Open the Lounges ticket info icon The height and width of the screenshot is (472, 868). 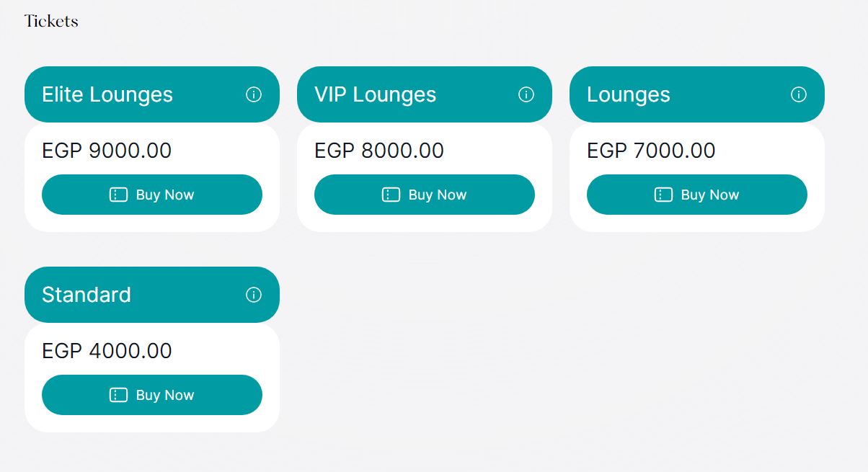click(x=799, y=94)
